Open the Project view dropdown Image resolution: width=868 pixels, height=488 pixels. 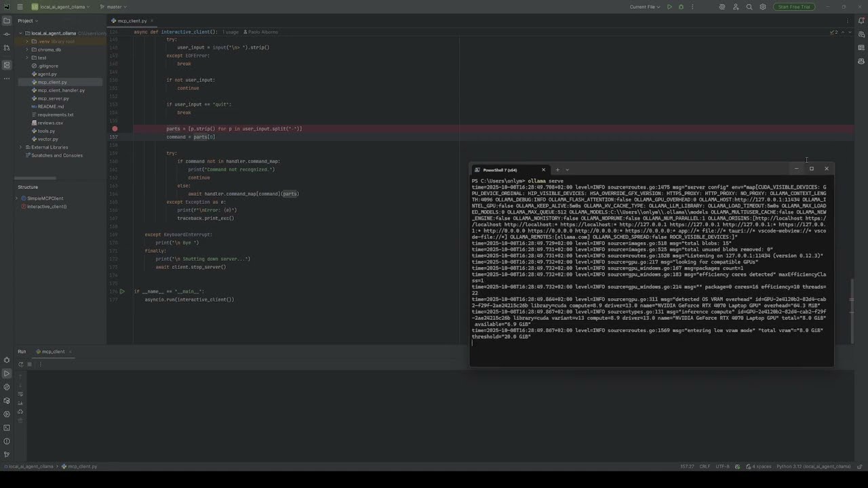[28, 21]
